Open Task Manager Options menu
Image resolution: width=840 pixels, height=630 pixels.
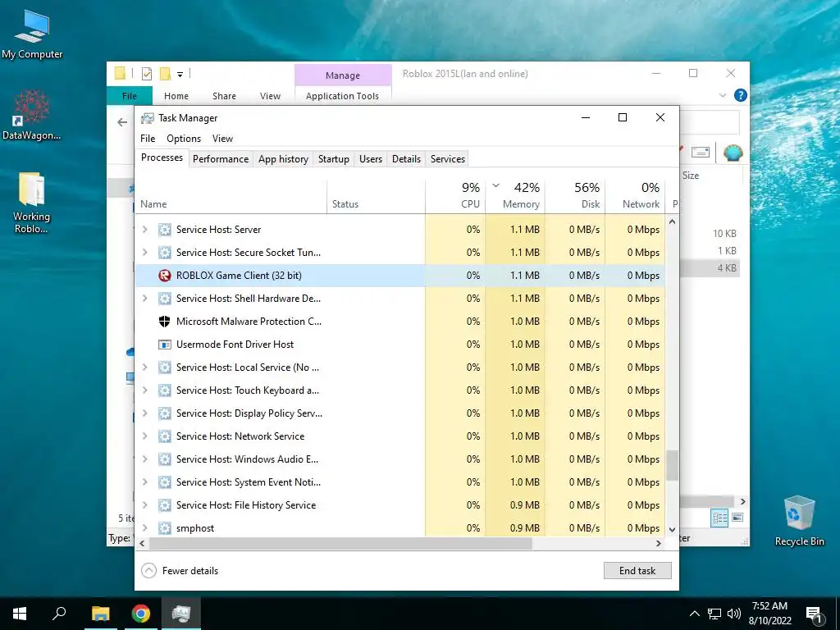[184, 138]
